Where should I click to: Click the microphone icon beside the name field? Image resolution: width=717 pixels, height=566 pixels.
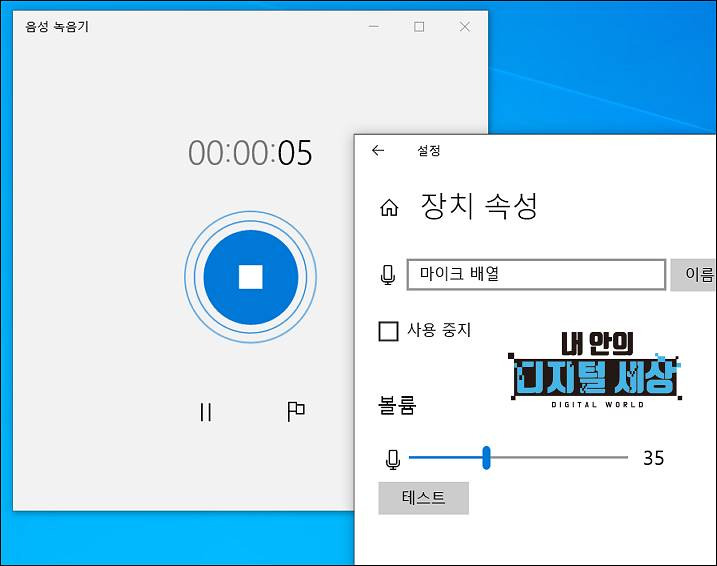(388, 275)
